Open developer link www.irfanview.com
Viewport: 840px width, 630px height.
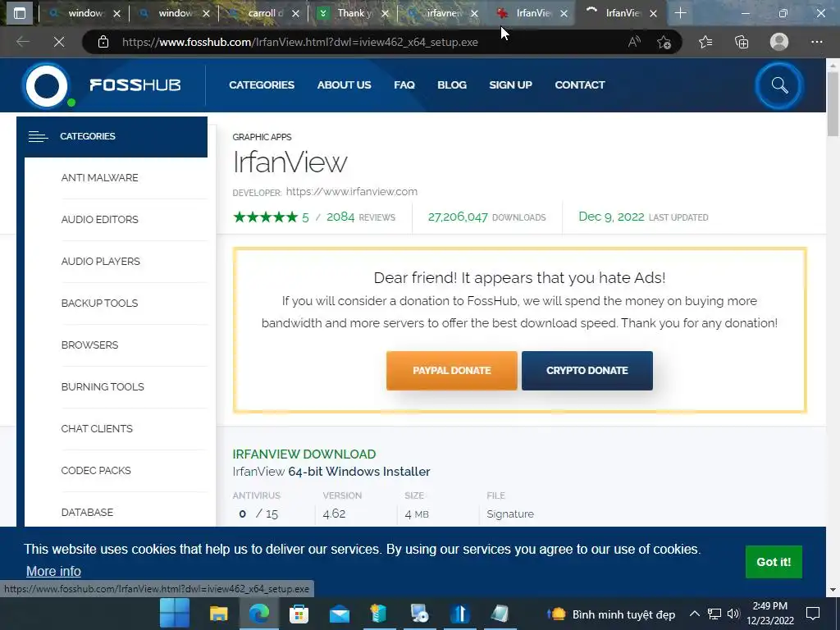(x=351, y=192)
